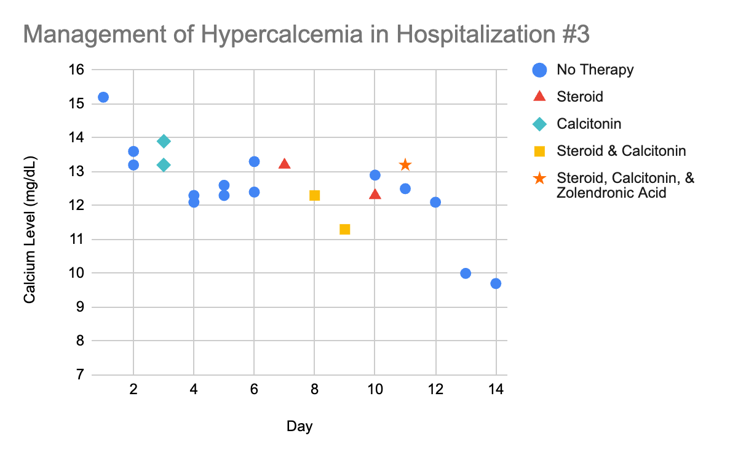The image size is (738, 457).
Task: Click the yellow square point on day 9
Action: 345,229
